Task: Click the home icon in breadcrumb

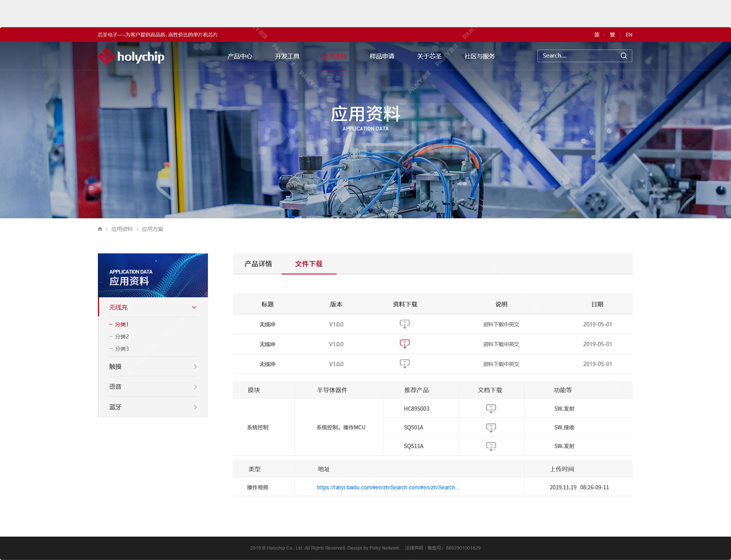Action: pos(100,229)
